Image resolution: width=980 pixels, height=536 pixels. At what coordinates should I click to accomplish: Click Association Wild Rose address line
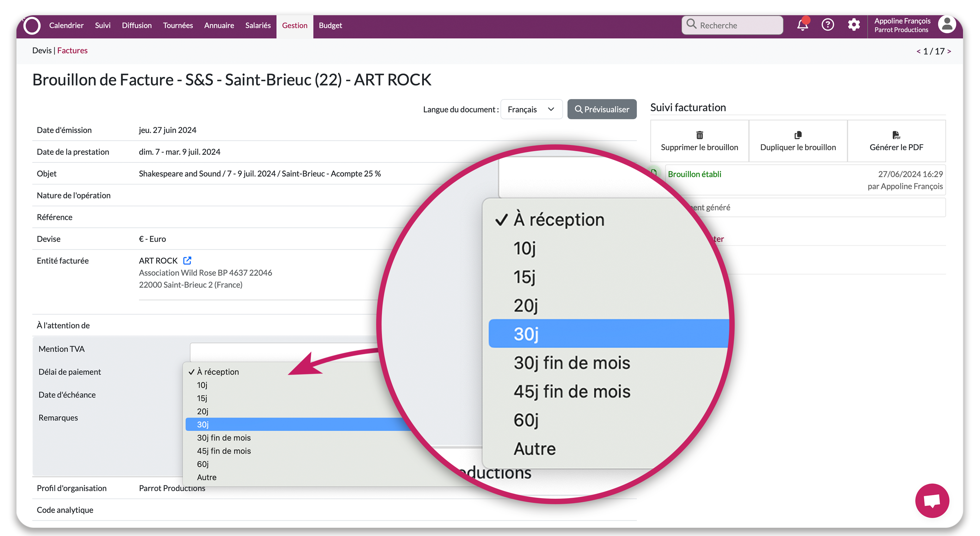205,273
